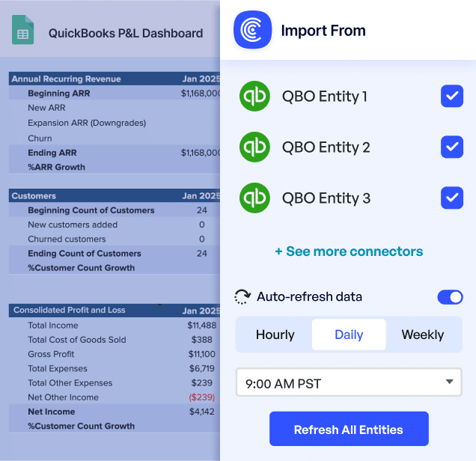
Task: Select the Annual Recurring Revenue header cell
Action: coord(66,79)
